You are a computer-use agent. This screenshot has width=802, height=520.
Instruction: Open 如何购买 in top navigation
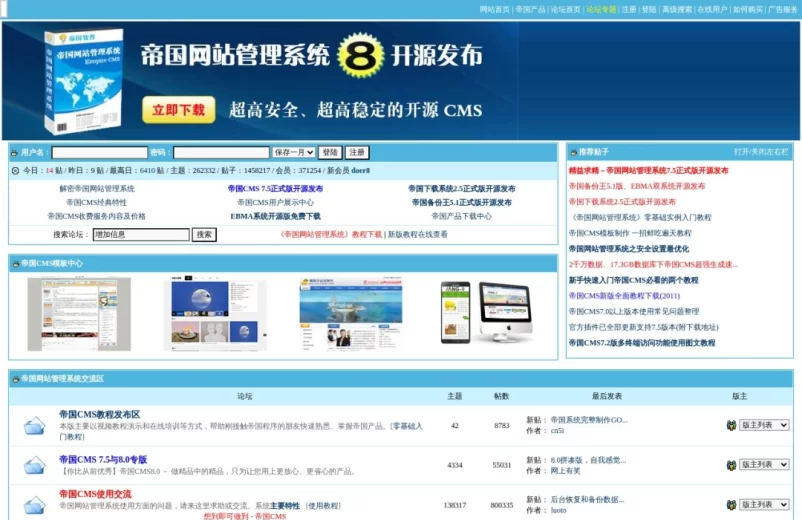(x=748, y=9)
